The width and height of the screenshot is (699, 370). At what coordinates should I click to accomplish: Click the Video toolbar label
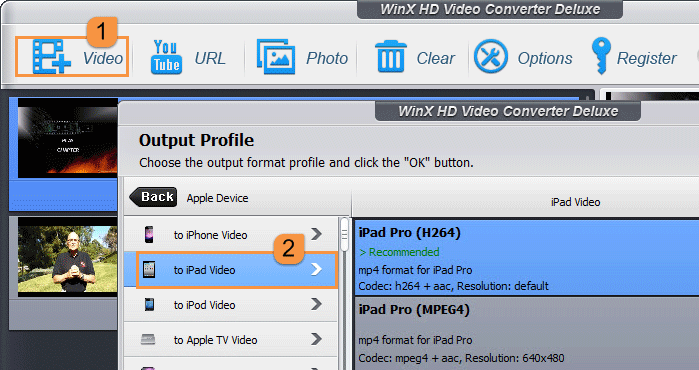(103, 58)
